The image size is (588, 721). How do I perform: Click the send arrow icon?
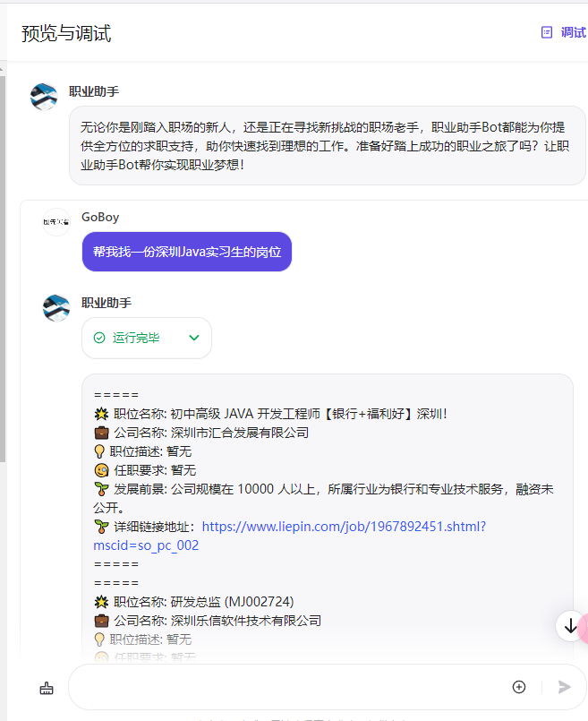coord(564,687)
